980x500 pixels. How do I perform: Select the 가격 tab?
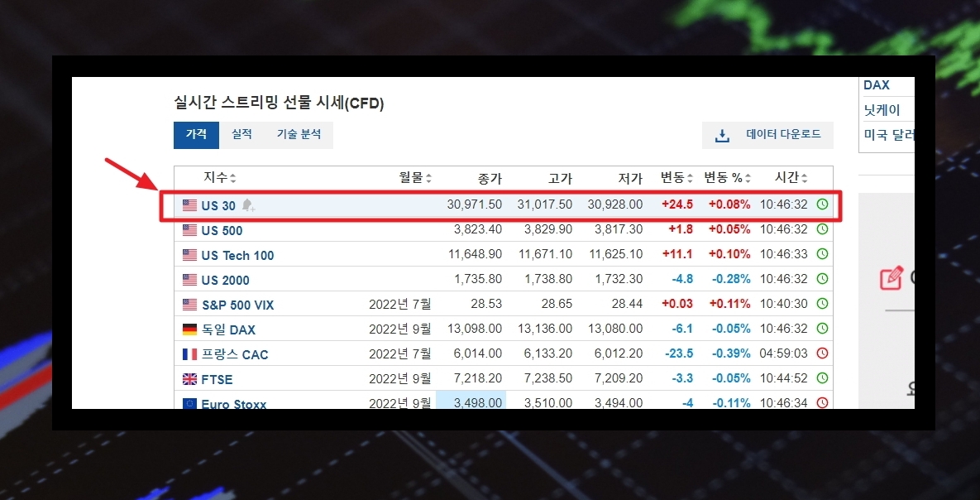click(196, 135)
